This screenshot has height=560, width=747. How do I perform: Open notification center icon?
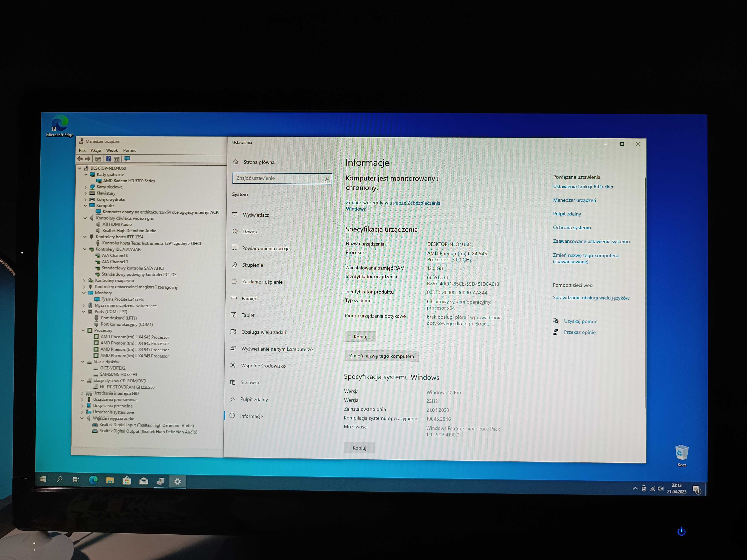click(696, 489)
